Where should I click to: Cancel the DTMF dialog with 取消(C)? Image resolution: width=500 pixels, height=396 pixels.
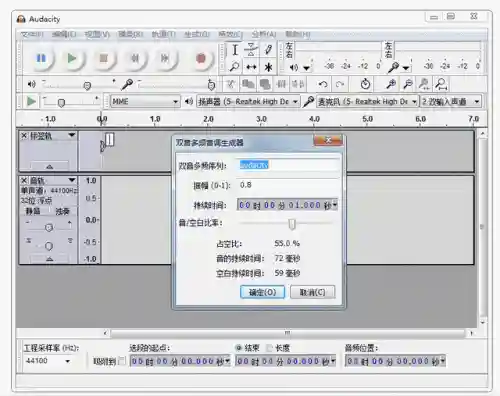click(312, 292)
